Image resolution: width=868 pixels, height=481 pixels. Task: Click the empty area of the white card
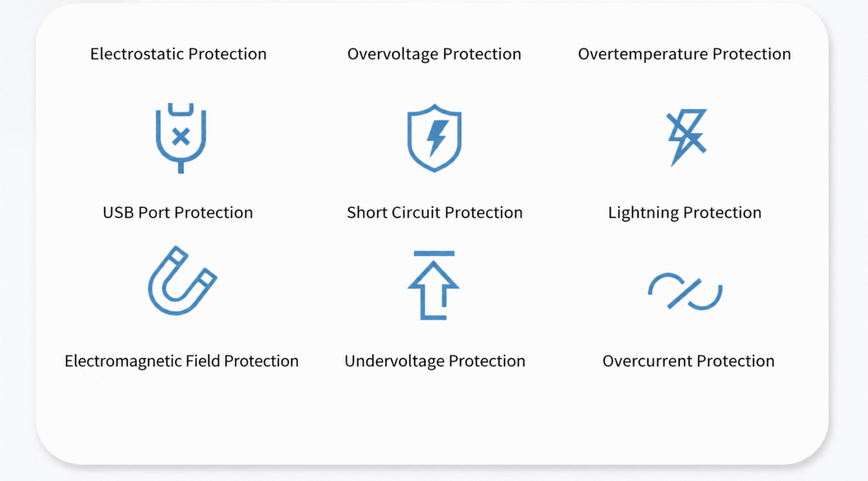pos(434,419)
